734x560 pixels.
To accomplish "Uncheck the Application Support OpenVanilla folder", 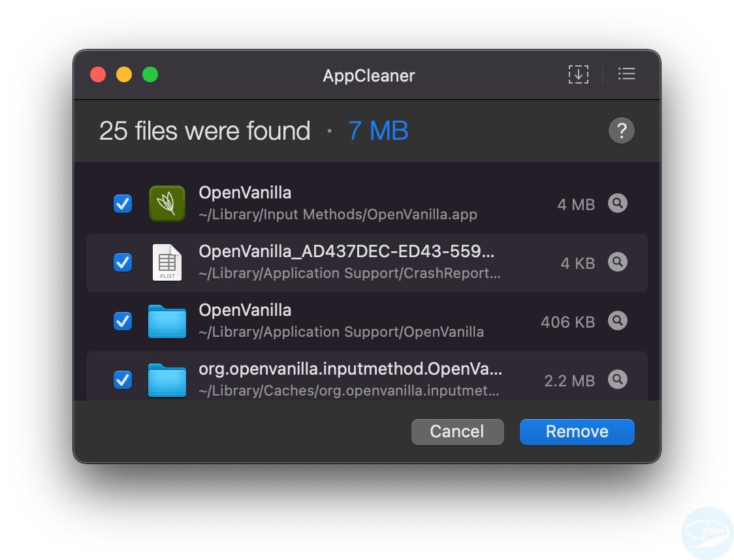I will (122, 321).
